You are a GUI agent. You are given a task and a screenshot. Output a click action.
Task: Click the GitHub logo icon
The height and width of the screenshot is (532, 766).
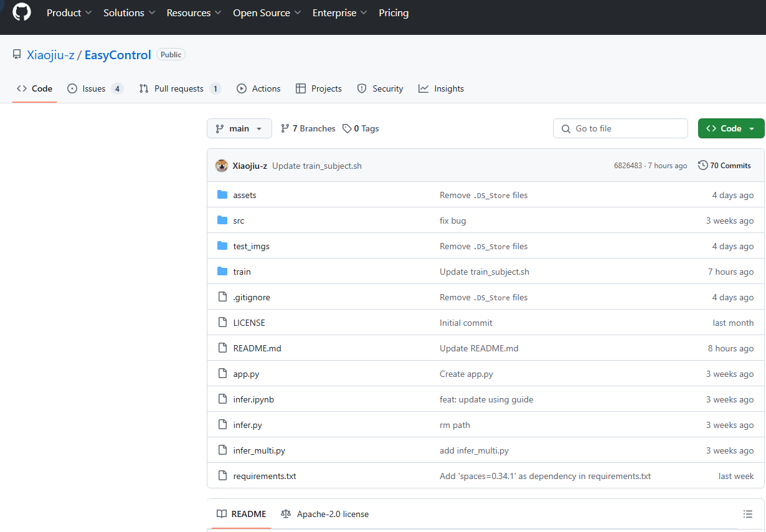[22, 12]
